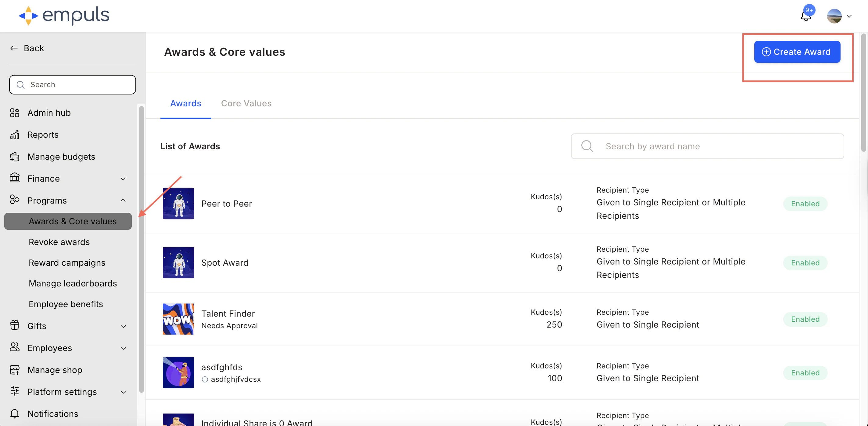Click the Manage budgets icon
868x426 pixels.
[x=15, y=157]
